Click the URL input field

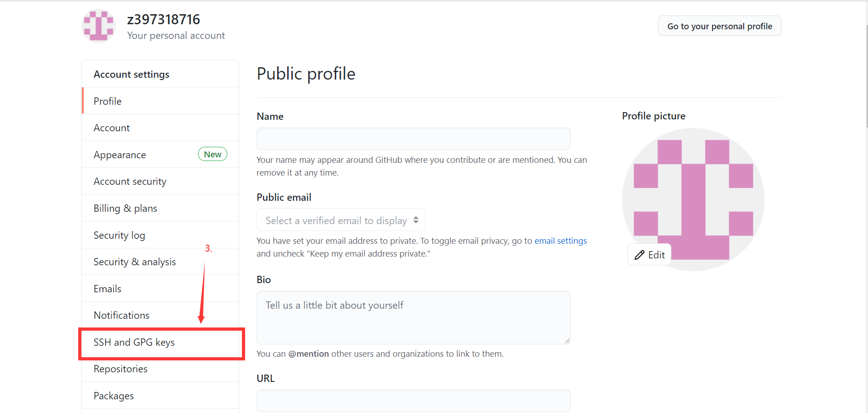coord(413,401)
